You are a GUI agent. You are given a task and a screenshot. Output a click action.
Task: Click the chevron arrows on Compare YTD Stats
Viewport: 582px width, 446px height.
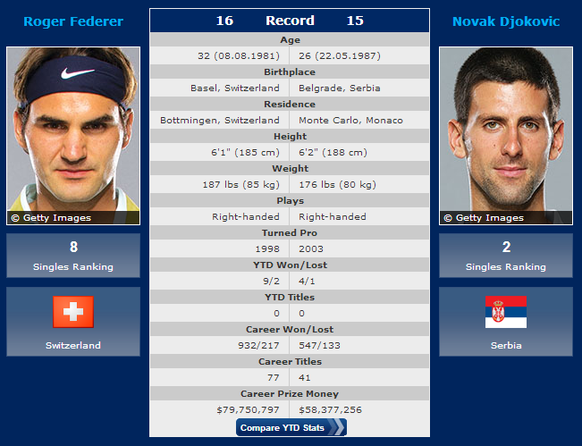coord(336,427)
